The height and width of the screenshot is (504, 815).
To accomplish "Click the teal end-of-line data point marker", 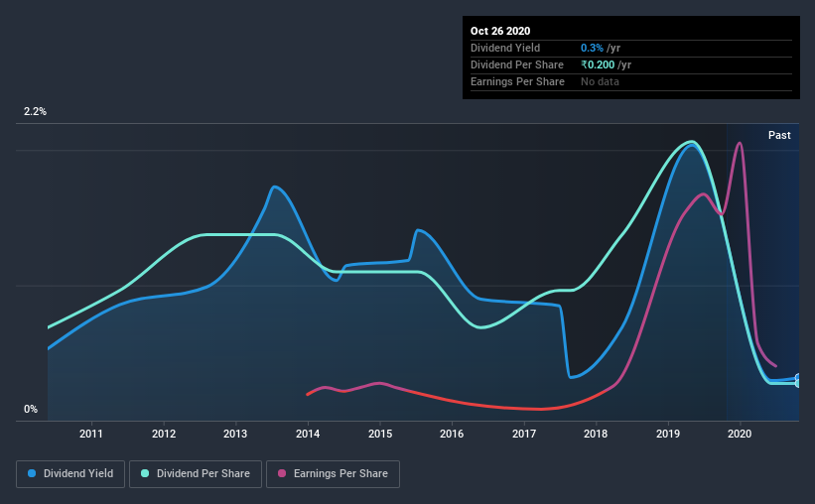I will coord(799,383).
